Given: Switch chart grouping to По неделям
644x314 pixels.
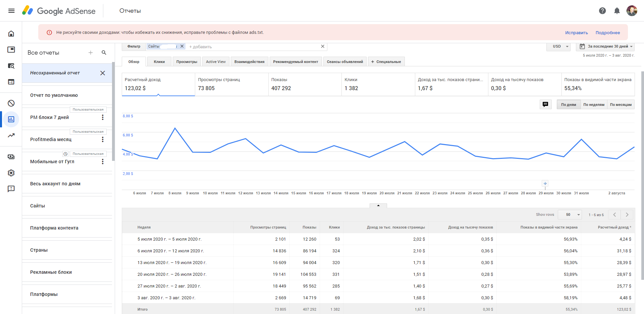Looking at the screenshot, I should tap(594, 105).
